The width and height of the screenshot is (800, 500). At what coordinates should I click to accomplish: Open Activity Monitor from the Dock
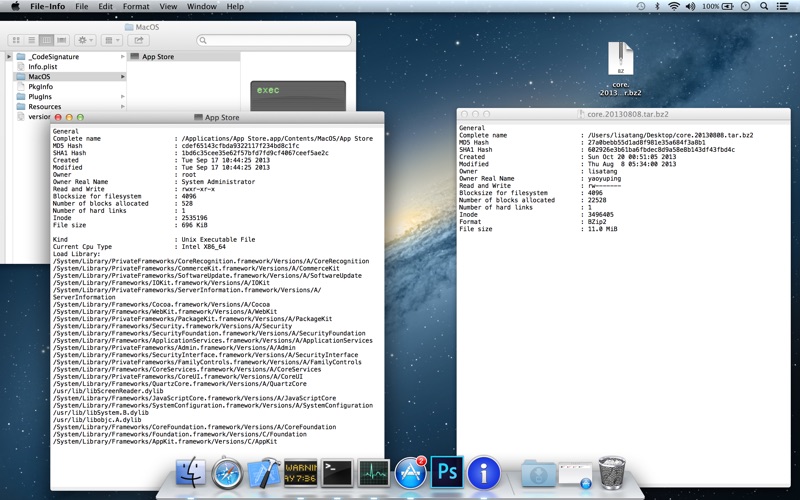pos(374,473)
